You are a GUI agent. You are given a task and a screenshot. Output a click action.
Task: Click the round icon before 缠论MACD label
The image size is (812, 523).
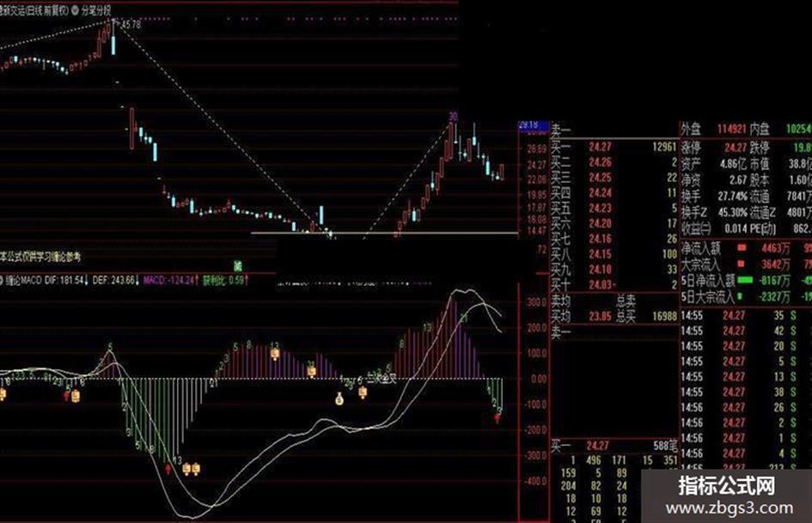coord(3,280)
